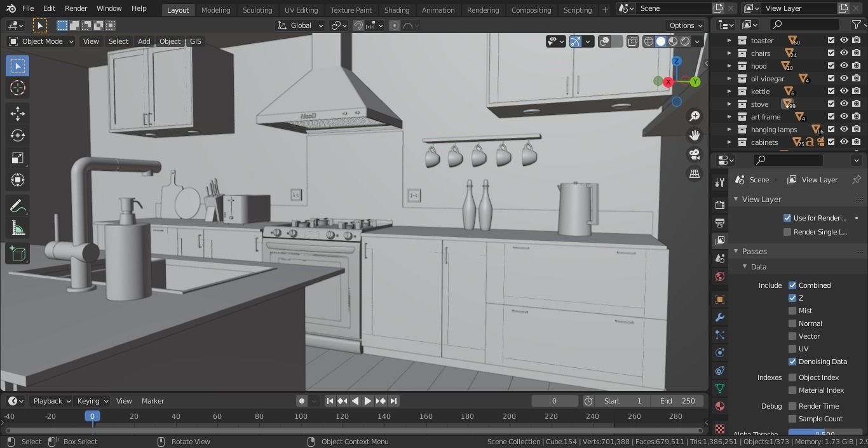Open the Render menu

coord(76,8)
